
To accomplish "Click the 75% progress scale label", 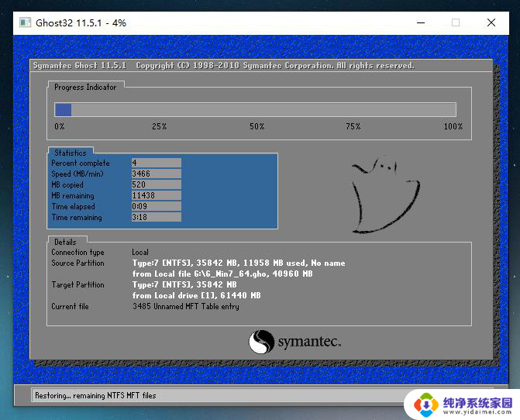I will [353, 126].
